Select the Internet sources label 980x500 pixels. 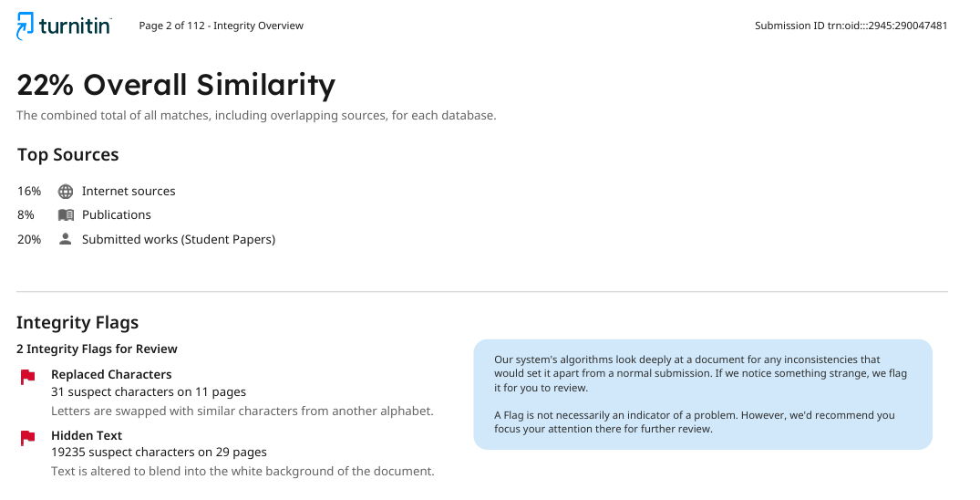pos(129,192)
